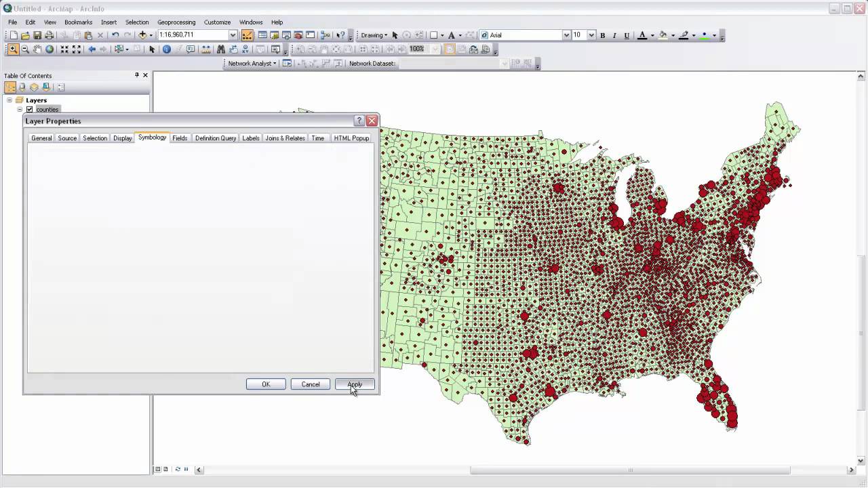
Task: Go back to previous extent
Action: (x=92, y=49)
